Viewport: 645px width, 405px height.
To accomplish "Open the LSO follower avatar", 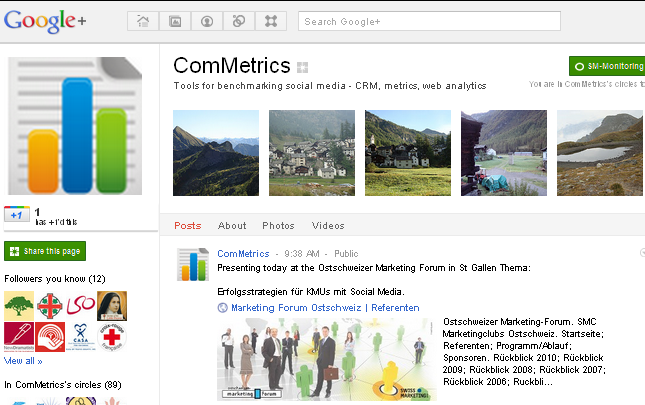I will click(x=81, y=306).
